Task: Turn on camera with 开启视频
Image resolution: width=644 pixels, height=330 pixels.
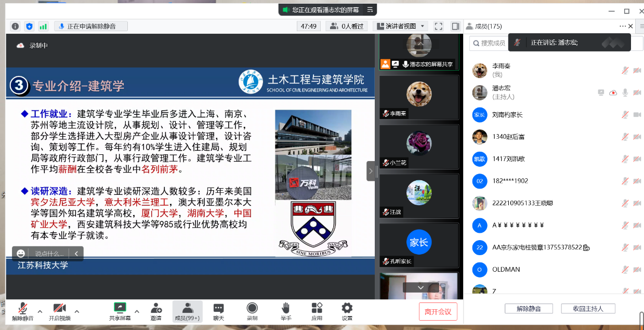Action: click(x=60, y=308)
